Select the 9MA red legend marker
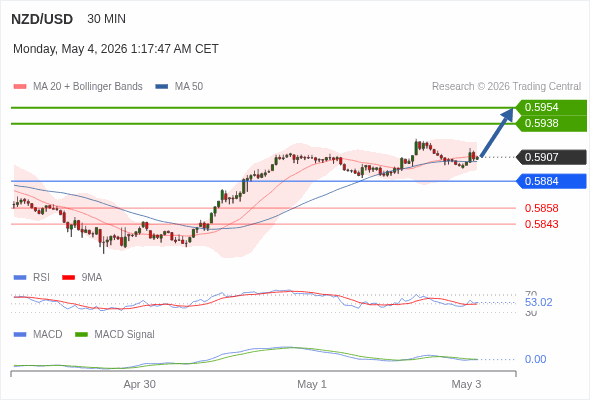The width and height of the screenshot is (590, 400). point(68,278)
